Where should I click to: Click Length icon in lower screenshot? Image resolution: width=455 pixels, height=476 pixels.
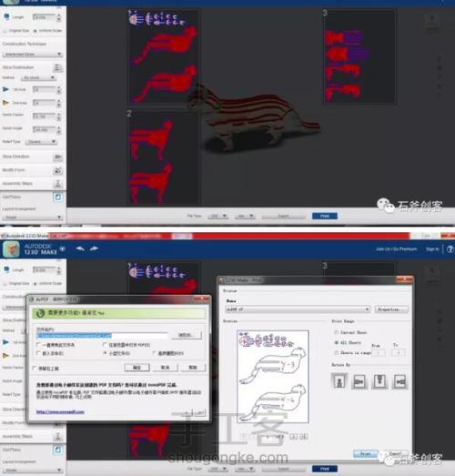[x=6, y=269]
